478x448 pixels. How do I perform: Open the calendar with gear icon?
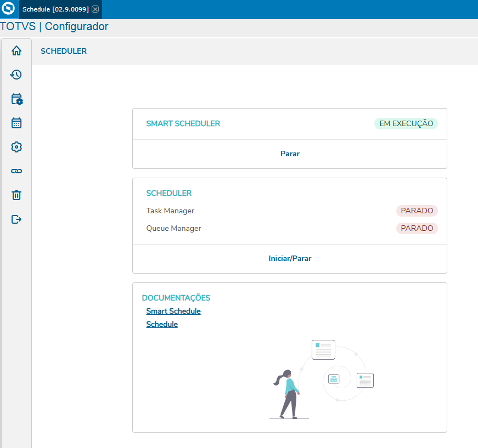[17, 99]
